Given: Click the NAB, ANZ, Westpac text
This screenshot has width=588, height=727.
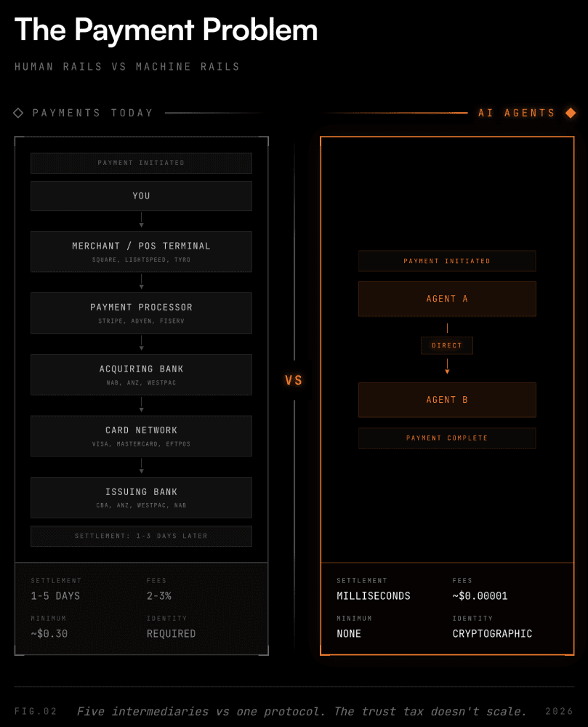Looking at the screenshot, I should click(141, 382).
